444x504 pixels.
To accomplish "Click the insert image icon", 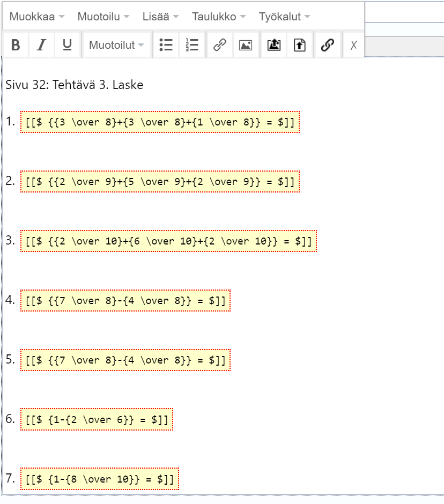I will tap(246, 46).
